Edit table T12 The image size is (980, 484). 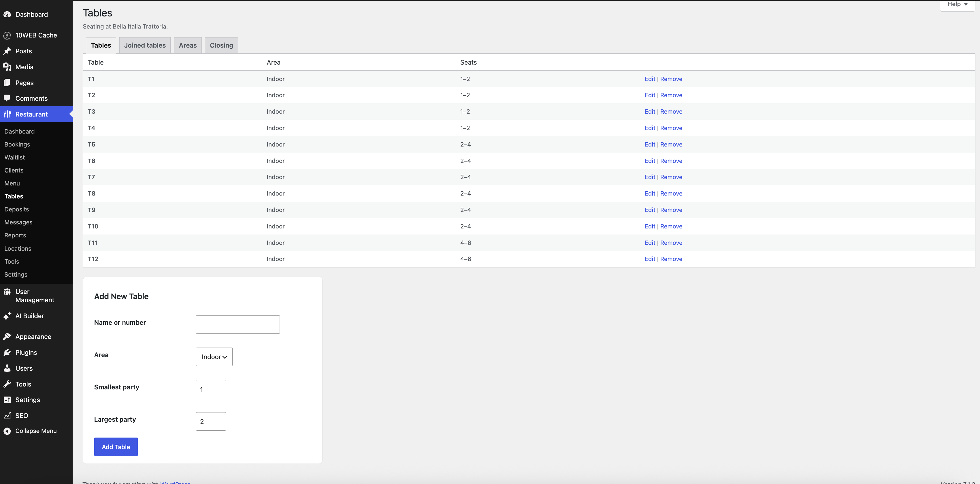point(650,259)
